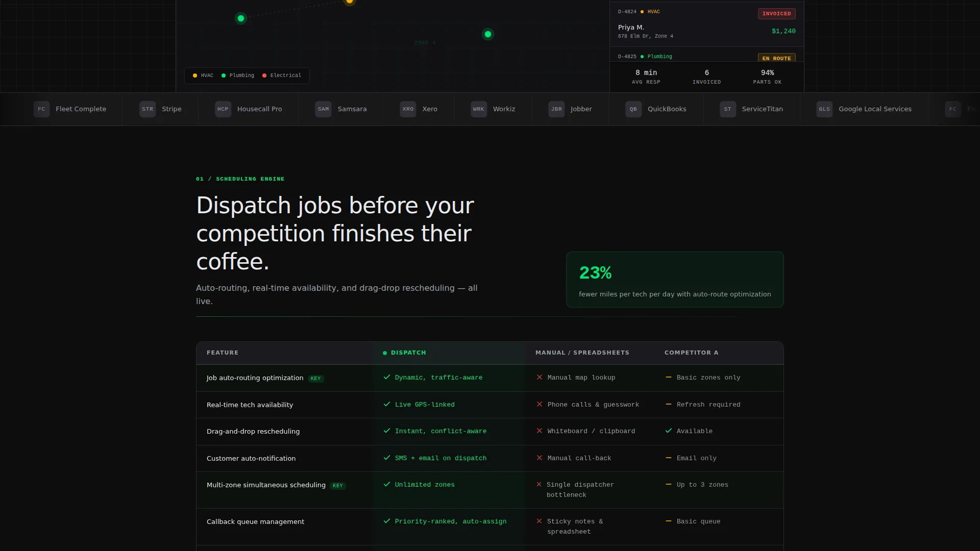Select the MANUAL / SPREADSHEETS column header
Screen dimensions: 980x551
(x=582, y=353)
